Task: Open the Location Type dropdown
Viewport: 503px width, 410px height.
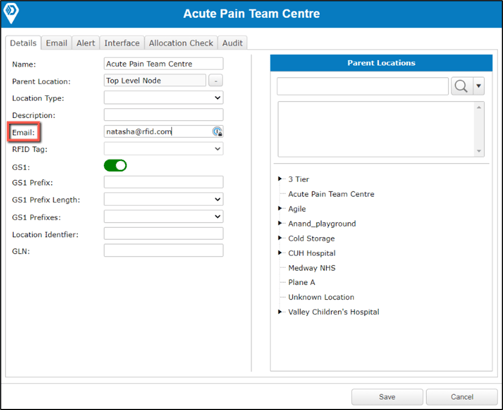Action: tap(164, 98)
